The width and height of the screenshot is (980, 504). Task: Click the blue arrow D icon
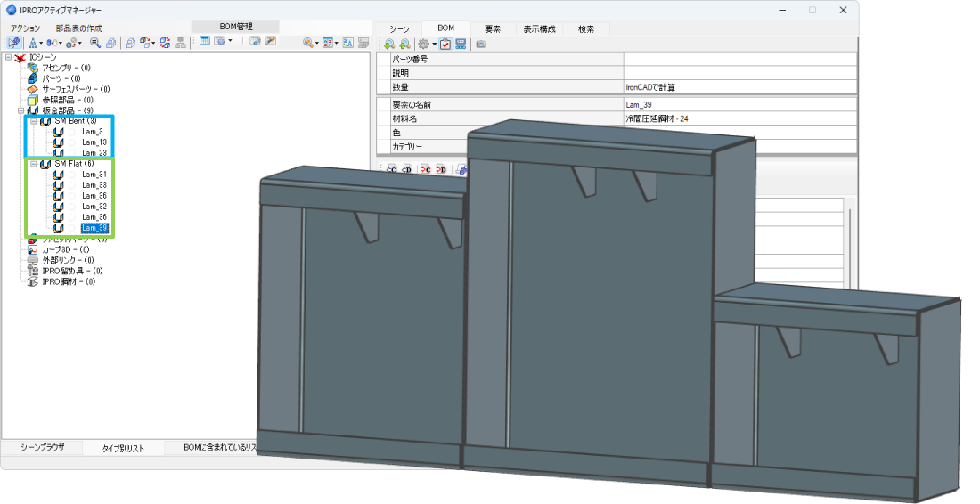407,169
